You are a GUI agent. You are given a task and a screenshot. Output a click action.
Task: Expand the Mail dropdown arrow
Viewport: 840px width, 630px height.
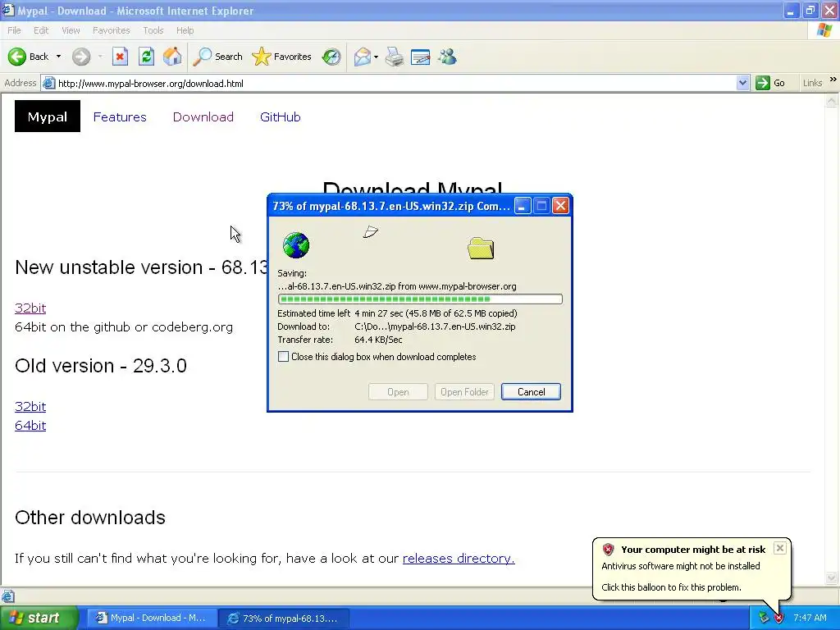pyautogui.click(x=376, y=57)
